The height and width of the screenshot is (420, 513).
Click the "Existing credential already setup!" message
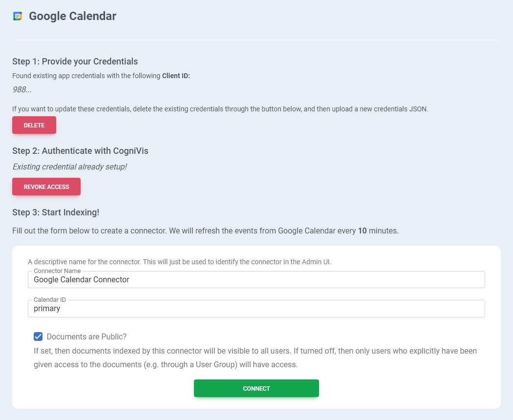(69, 167)
